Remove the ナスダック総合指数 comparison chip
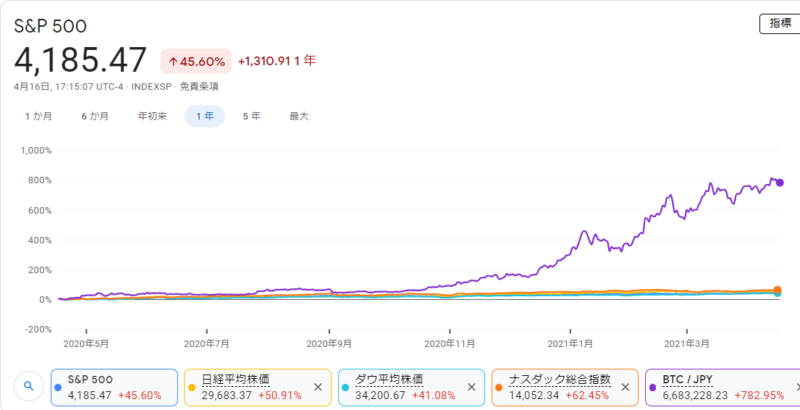Image resolution: width=800 pixels, height=410 pixels. pos(625,387)
